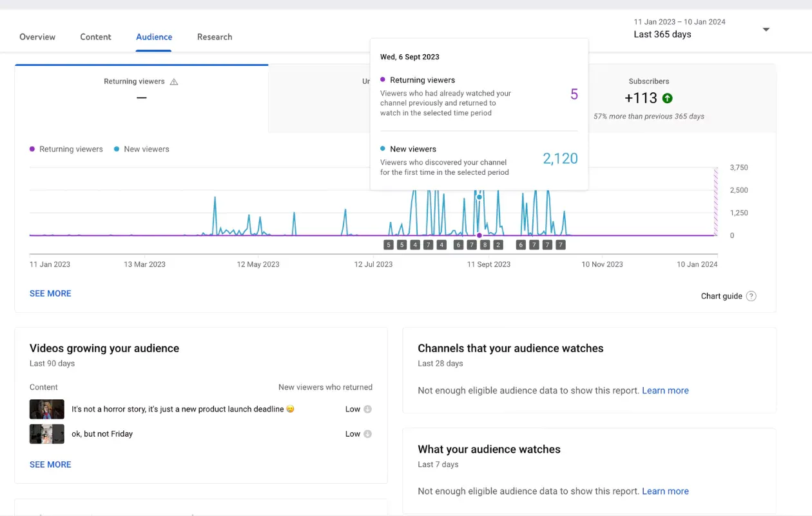Click SEE MORE under the viewers chart

tap(50, 293)
